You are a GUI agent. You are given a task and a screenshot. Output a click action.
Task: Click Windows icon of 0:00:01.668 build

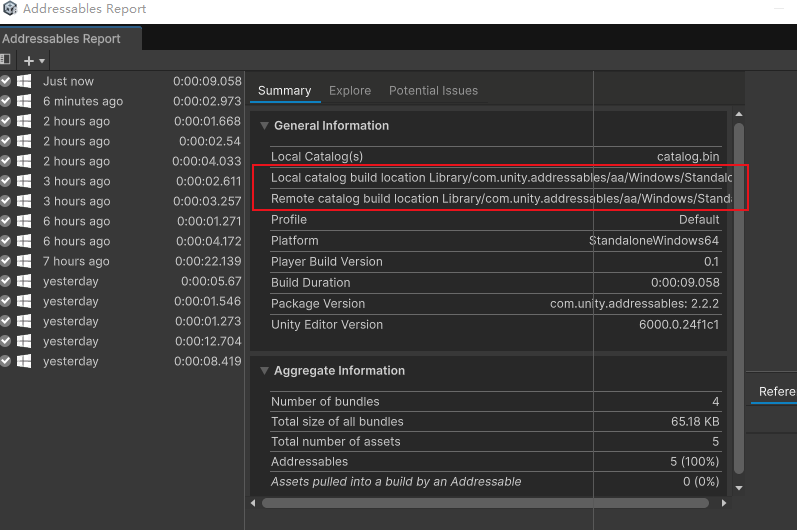(x=24, y=121)
